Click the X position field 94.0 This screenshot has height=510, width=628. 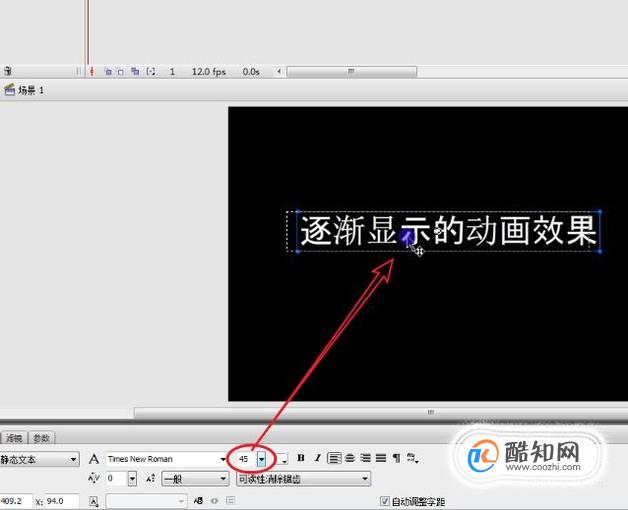pyautogui.click(x=61, y=501)
